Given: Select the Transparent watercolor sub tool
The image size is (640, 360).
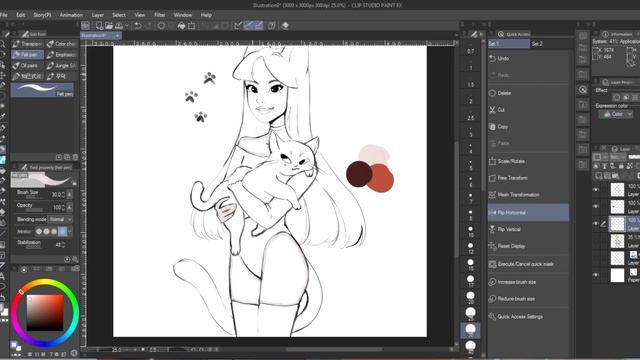Looking at the screenshot, I should [27, 44].
